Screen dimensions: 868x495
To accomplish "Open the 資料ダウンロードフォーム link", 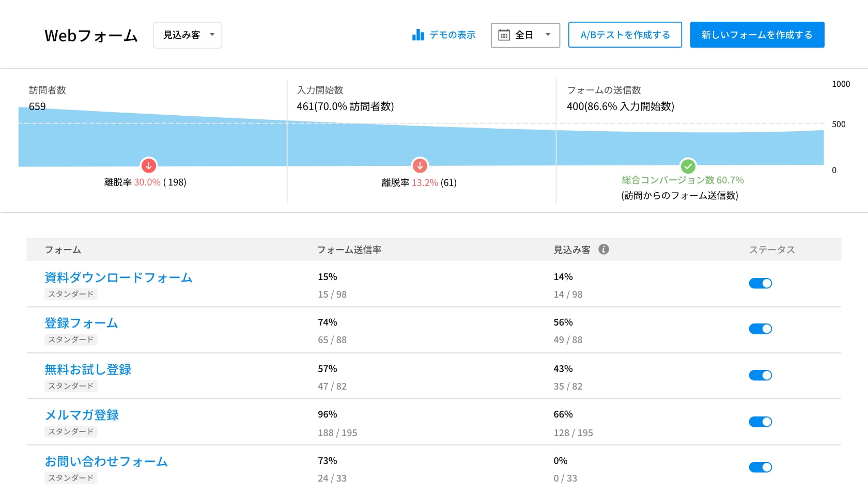I will 118,277.
